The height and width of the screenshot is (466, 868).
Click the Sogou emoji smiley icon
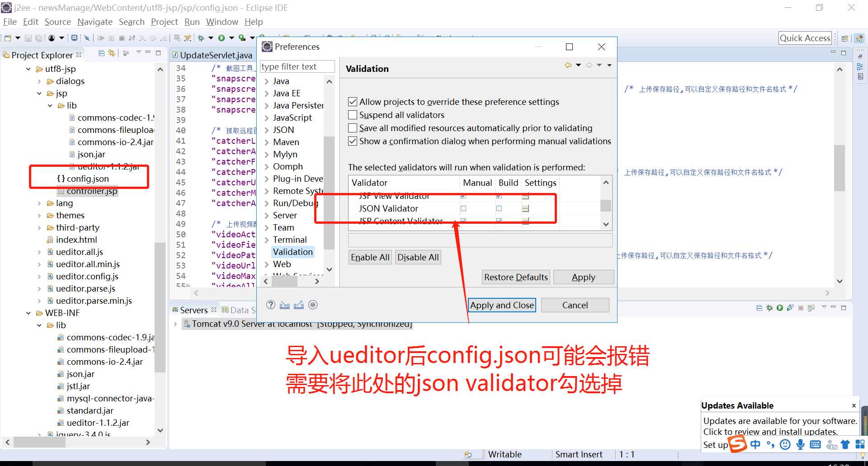point(785,444)
